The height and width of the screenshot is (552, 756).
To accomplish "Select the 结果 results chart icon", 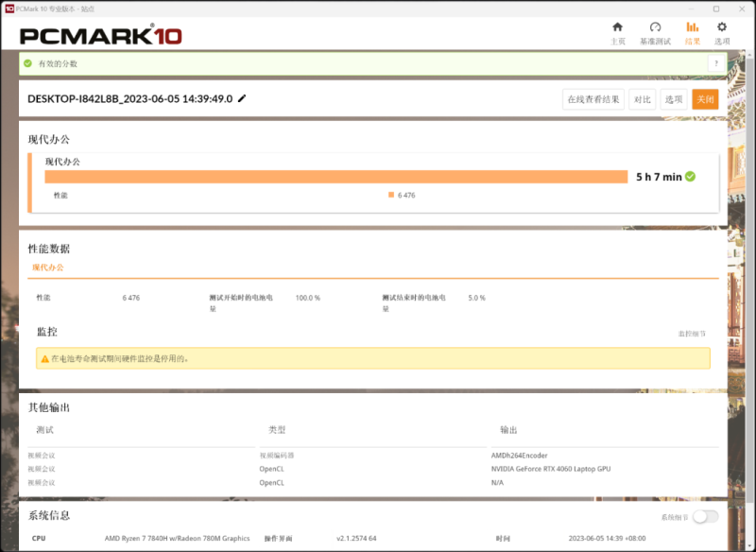I will pyautogui.click(x=693, y=27).
